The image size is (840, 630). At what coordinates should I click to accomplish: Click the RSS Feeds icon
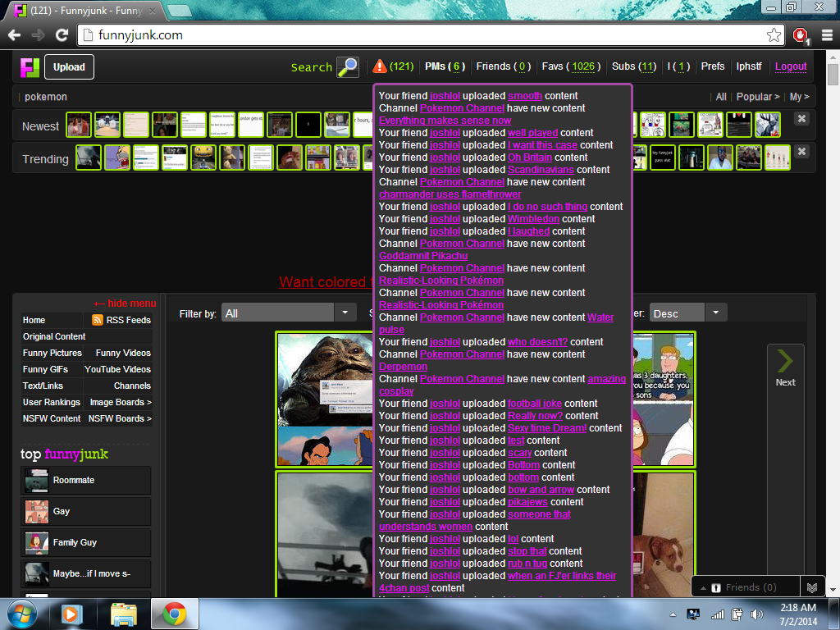[98, 320]
